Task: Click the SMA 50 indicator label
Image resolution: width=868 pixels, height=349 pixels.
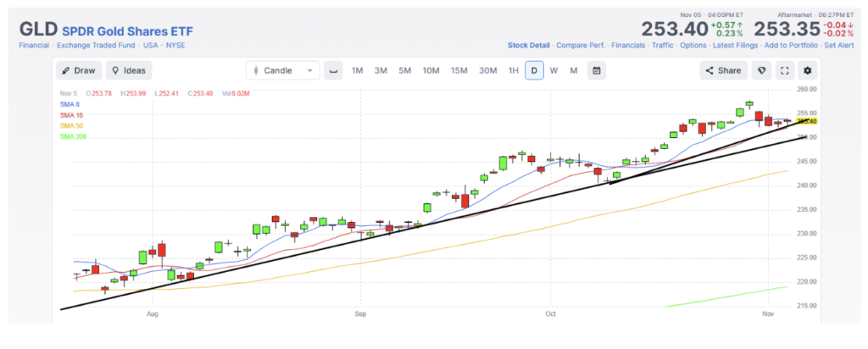Action: pyautogui.click(x=71, y=125)
